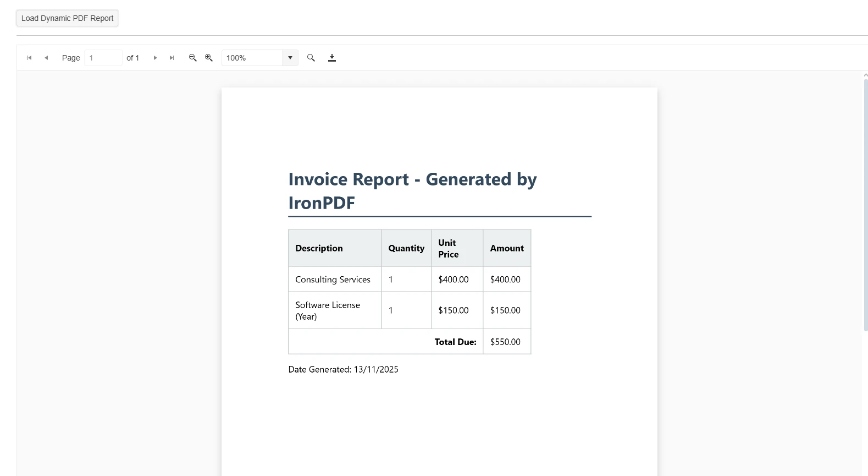Viewport: 868px width, 476px height.
Task: Go to the next page arrow
Action: click(155, 58)
